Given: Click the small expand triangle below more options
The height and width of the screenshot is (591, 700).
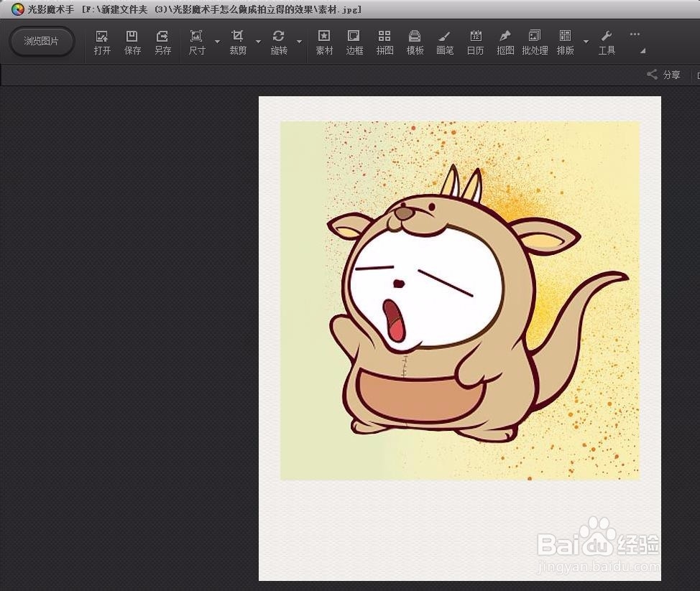Looking at the screenshot, I should (x=643, y=51).
